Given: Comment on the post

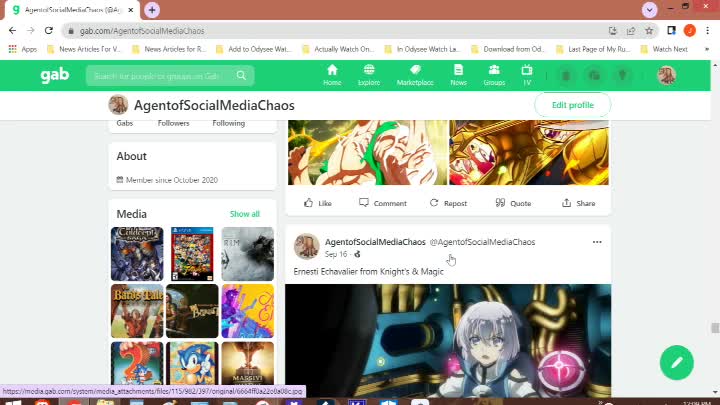Looking at the screenshot, I should (383, 203).
